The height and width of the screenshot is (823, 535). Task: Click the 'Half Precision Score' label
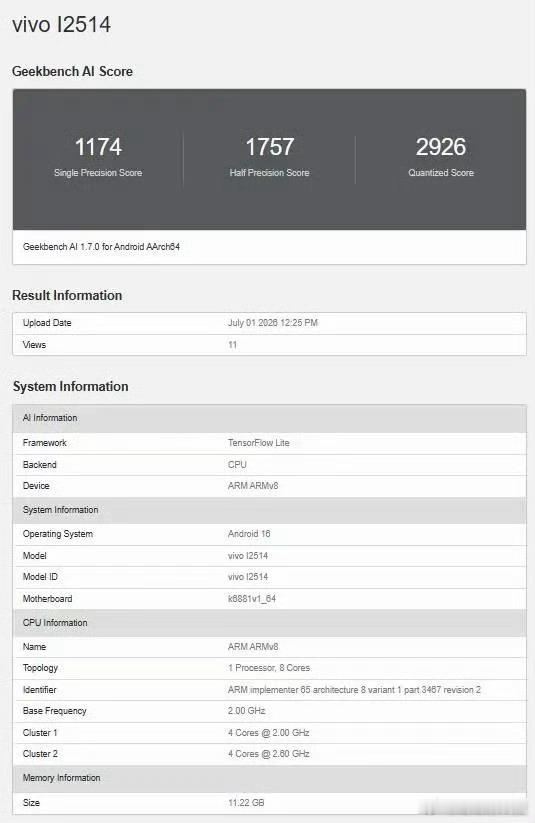click(269, 173)
